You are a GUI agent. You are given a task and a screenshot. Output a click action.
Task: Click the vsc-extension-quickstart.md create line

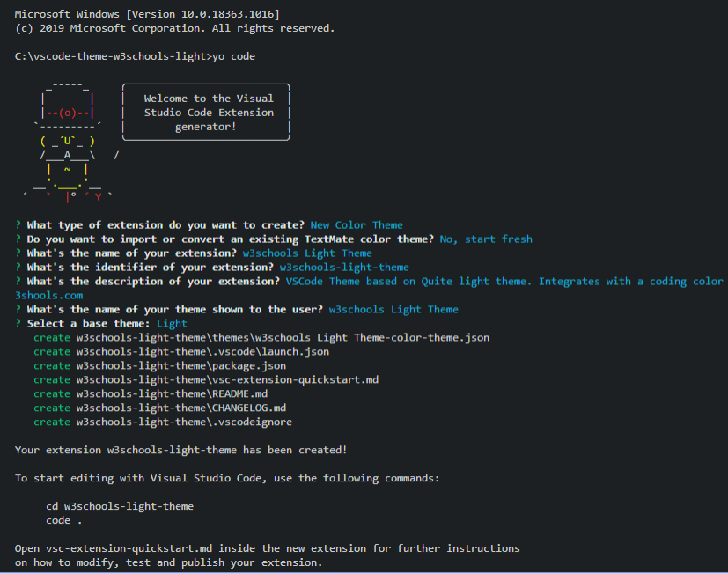click(206, 380)
